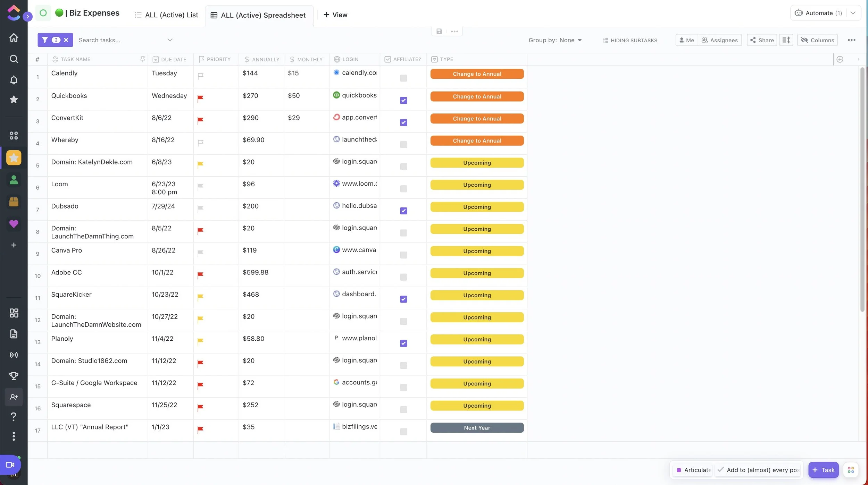This screenshot has width=868, height=485.
Task: Check the Affiliate box for Calendly
Action: pyautogui.click(x=403, y=78)
